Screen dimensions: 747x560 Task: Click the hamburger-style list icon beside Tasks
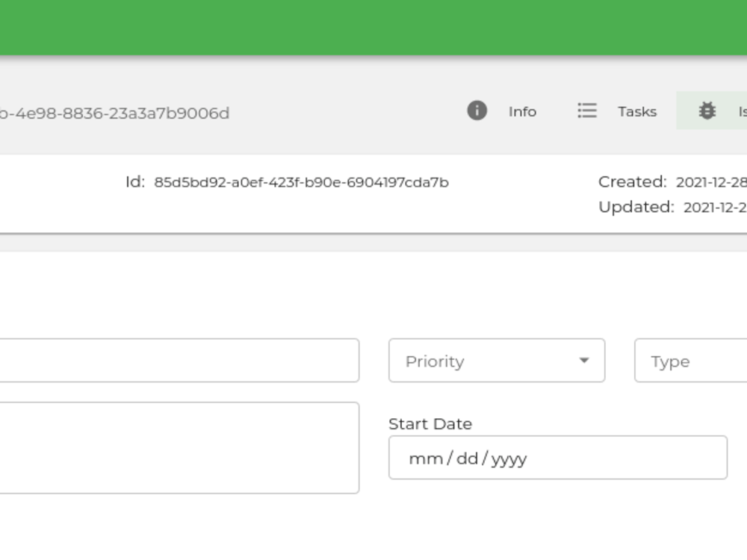click(587, 111)
